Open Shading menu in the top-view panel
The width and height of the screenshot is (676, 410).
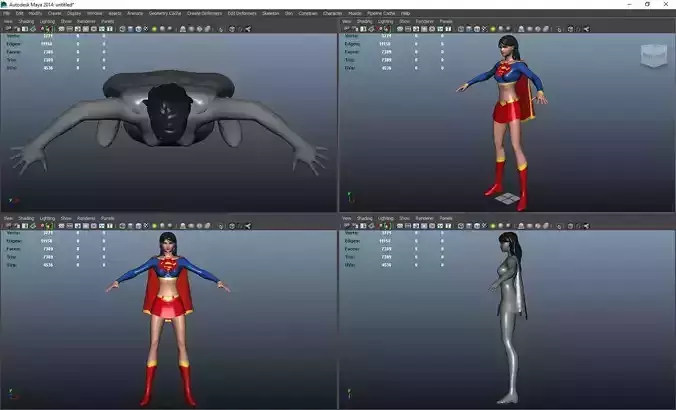coord(26,21)
